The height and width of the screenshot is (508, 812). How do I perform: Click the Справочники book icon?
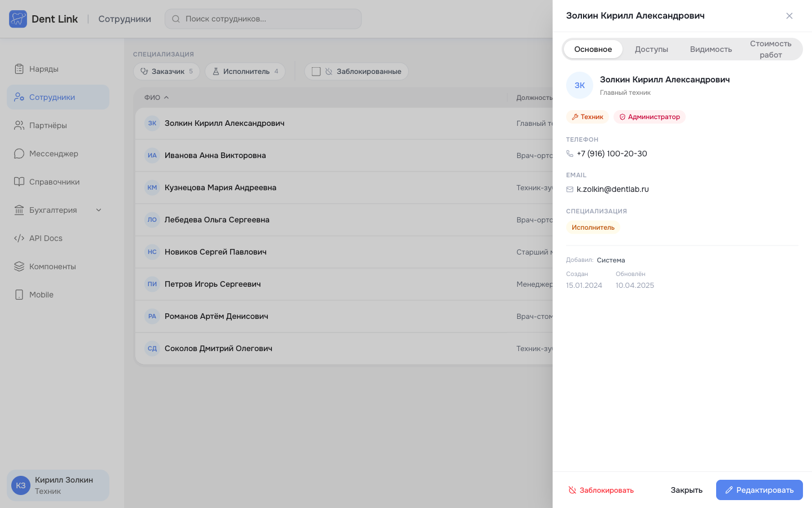(x=19, y=182)
